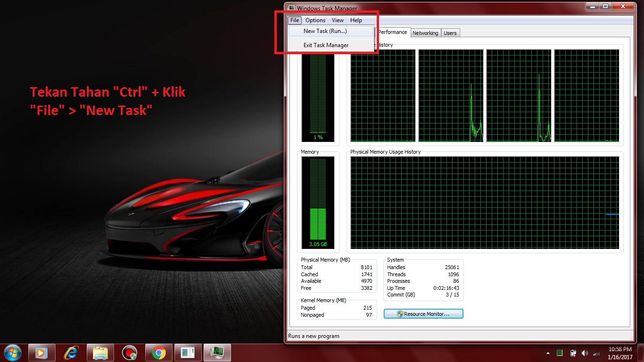Click the '3.05 GB' memory reading
The height and width of the screenshot is (362, 644).
click(318, 245)
